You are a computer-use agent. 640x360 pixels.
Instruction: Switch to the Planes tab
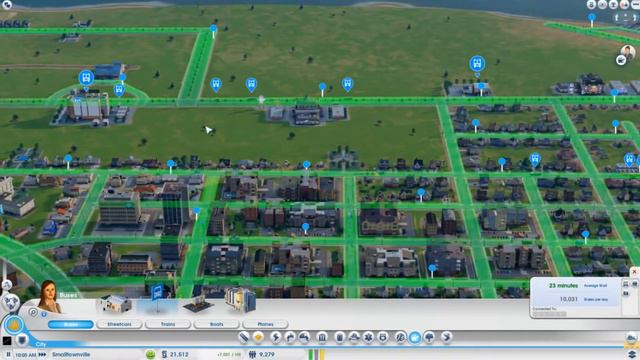(265, 324)
